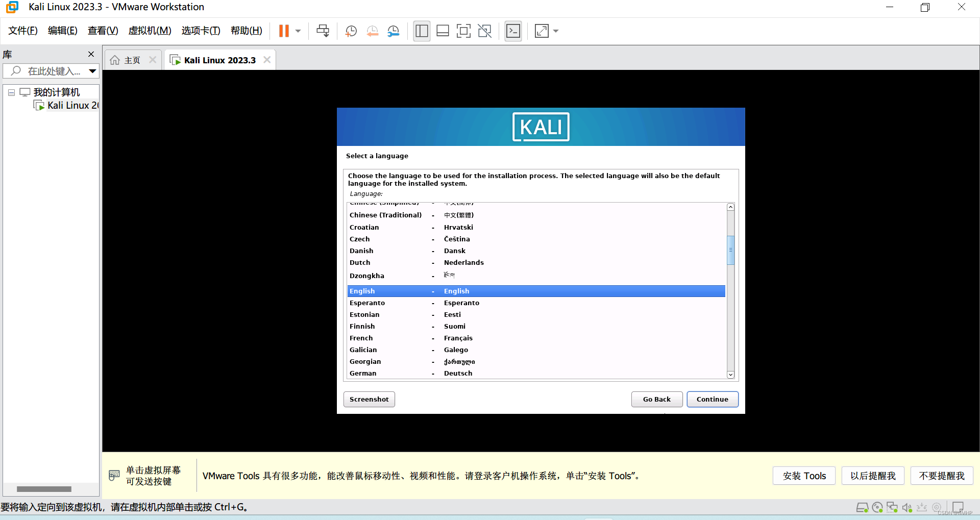Viewport: 980px width, 520px height.
Task: Select French from the language list
Action: (x=361, y=338)
